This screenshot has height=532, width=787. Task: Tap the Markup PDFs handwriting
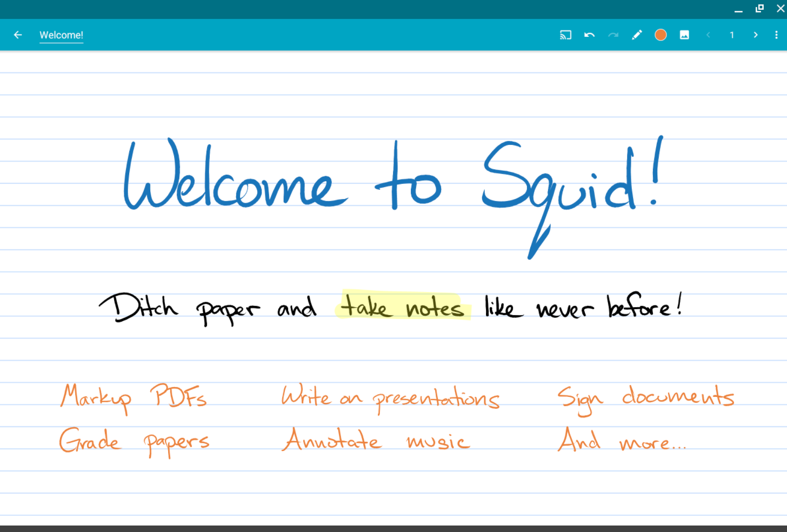[134, 397]
